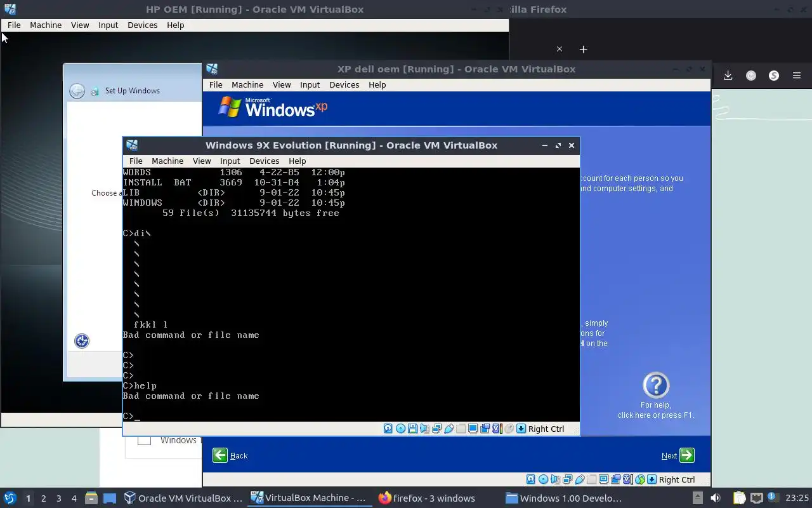Click the tray notification up-arrow icon
This screenshot has height=508, width=812.
tap(697, 498)
